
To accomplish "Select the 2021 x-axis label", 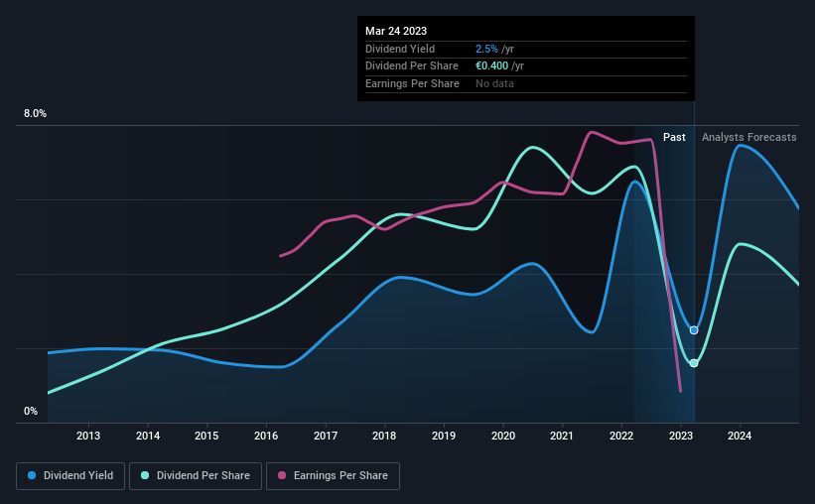I will point(561,436).
